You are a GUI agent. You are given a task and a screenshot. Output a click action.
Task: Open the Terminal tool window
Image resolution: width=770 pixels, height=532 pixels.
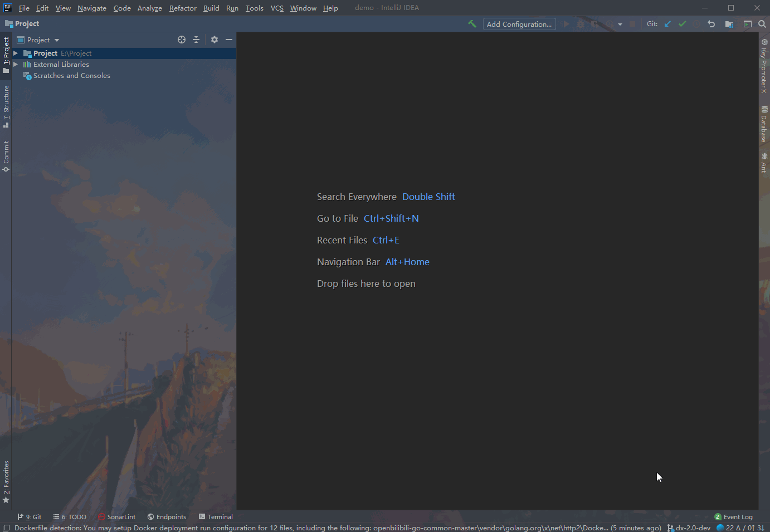click(x=216, y=517)
